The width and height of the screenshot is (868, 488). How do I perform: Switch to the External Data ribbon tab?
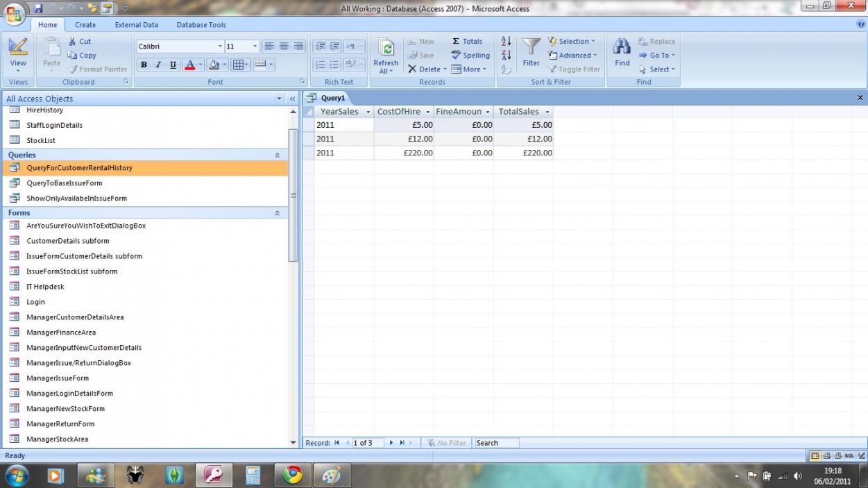point(137,25)
